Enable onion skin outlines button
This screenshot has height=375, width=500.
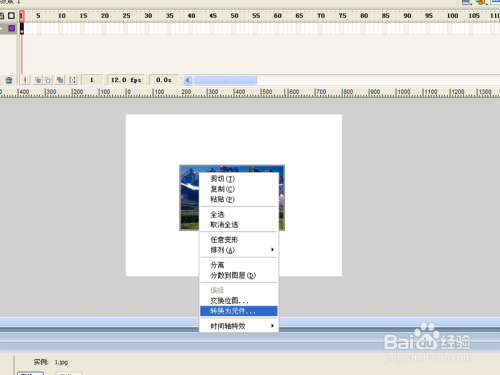click(48, 80)
